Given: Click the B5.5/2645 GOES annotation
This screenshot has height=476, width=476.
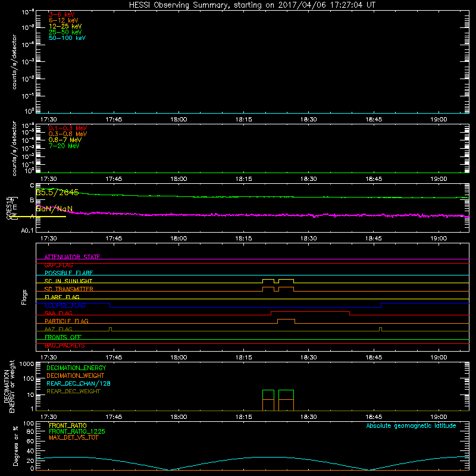Looking at the screenshot, I should pos(57,192).
